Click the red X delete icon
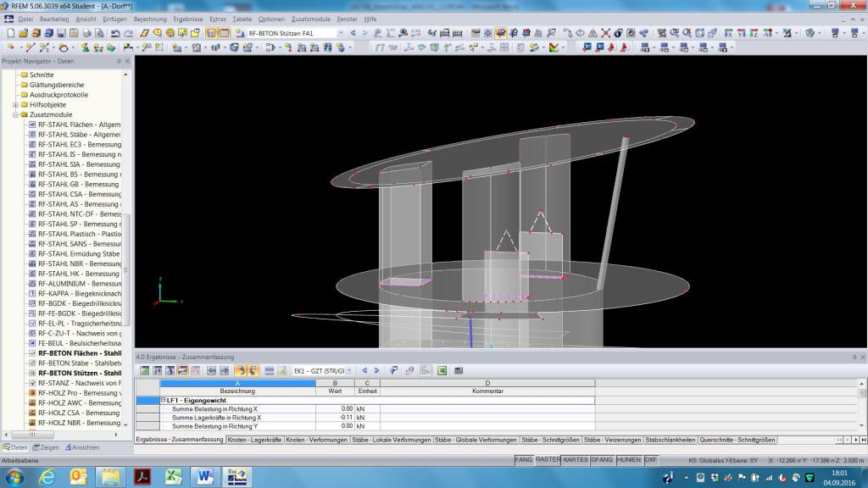The width and height of the screenshot is (868, 488). [x=605, y=33]
